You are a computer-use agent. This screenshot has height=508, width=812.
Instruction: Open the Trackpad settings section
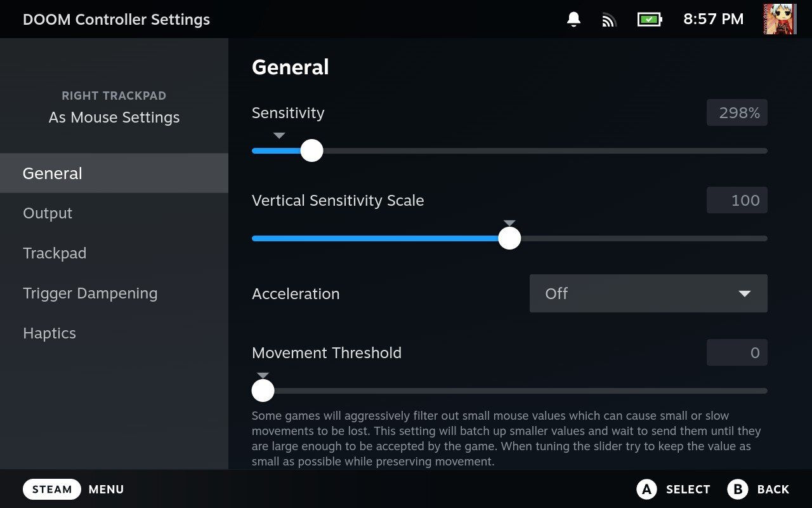(x=114, y=253)
